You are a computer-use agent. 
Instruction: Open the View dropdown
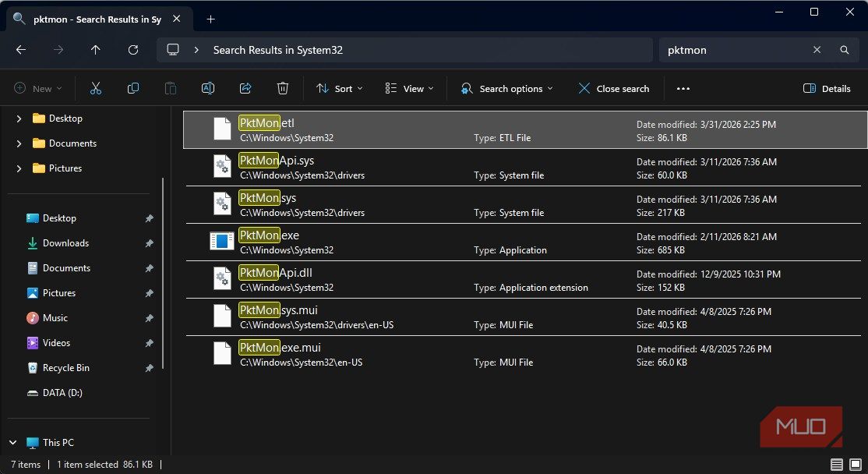[409, 89]
